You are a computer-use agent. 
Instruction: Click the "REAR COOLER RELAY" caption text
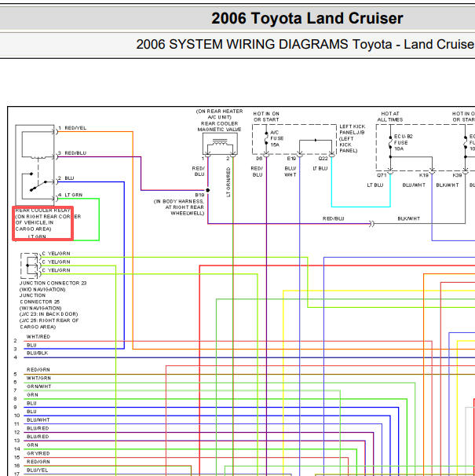pyautogui.click(x=43, y=211)
